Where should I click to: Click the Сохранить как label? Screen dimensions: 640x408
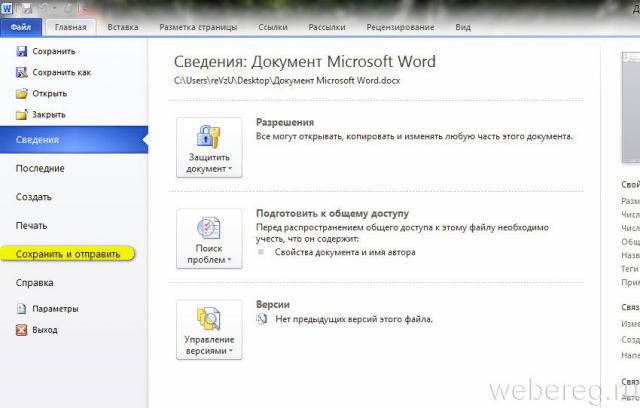click(62, 72)
